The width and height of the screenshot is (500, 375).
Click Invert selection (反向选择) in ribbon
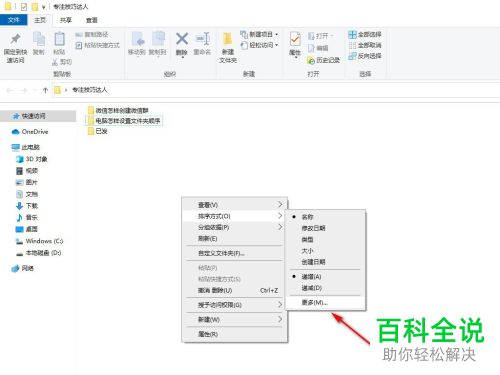click(x=365, y=56)
